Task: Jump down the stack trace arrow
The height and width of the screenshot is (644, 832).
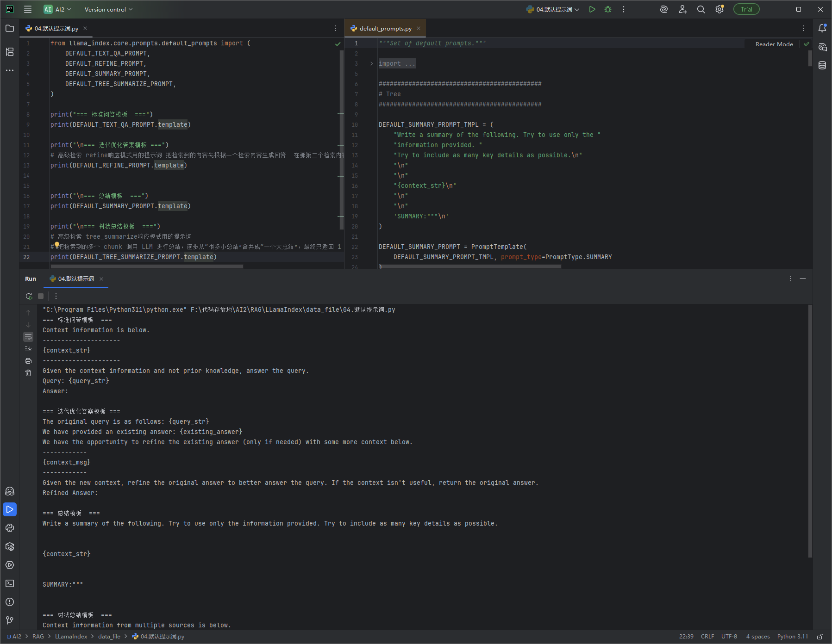Action: [28, 325]
